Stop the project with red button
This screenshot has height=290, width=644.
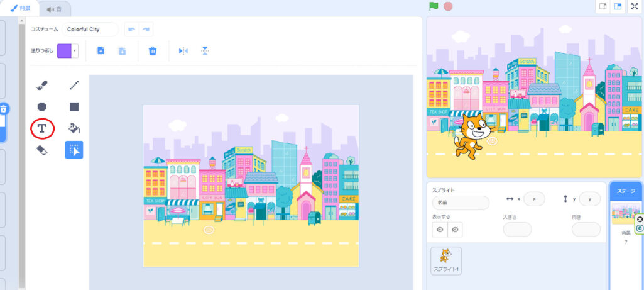(x=448, y=6)
